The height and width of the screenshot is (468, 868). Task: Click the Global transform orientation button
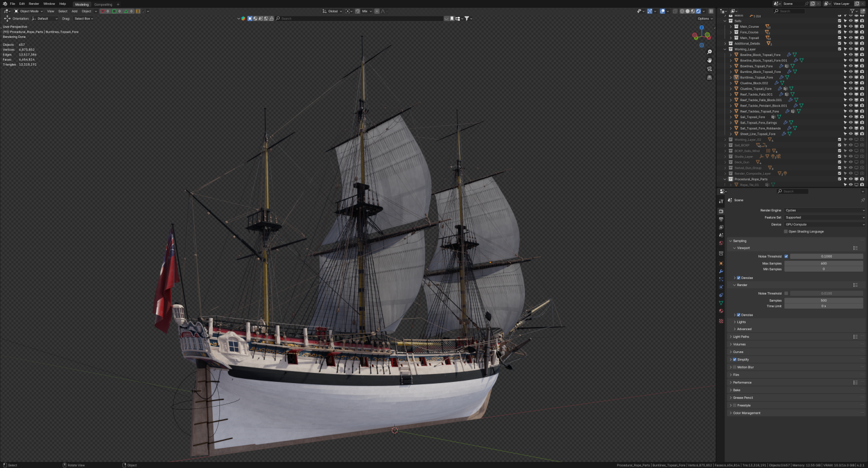[333, 11]
